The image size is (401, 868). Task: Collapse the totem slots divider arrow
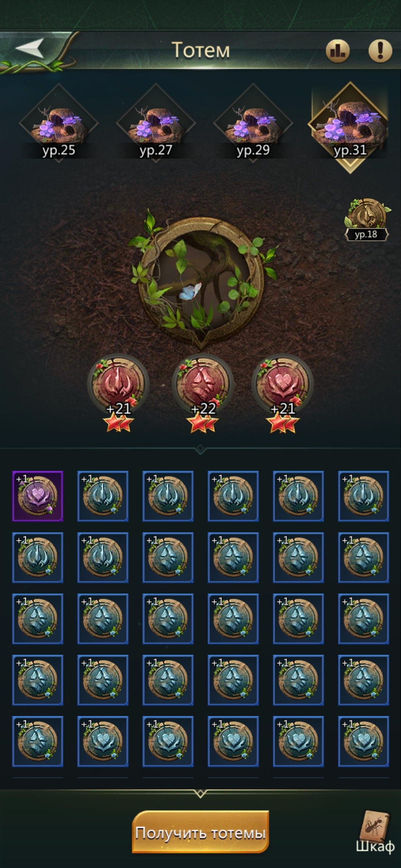(200, 449)
